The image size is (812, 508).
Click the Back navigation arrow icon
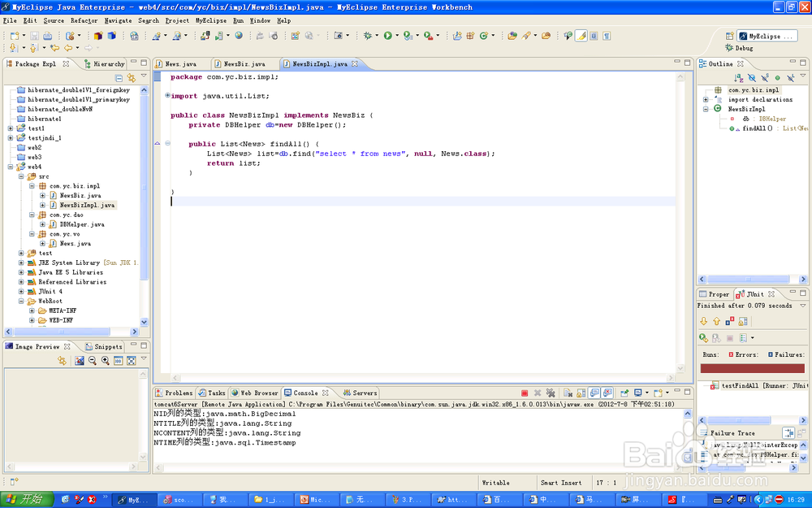tap(68, 48)
